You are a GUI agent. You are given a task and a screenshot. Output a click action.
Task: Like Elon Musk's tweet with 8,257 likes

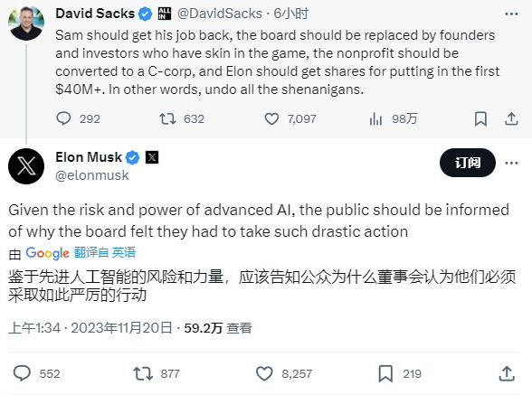pyautogui.click(x=264, y=373)
